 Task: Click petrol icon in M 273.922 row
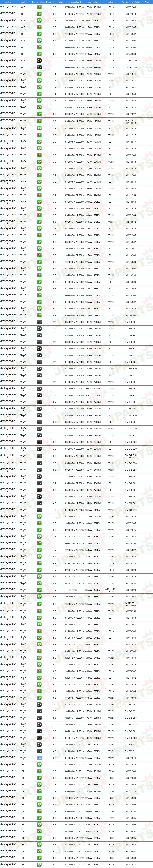coord(39,550)
